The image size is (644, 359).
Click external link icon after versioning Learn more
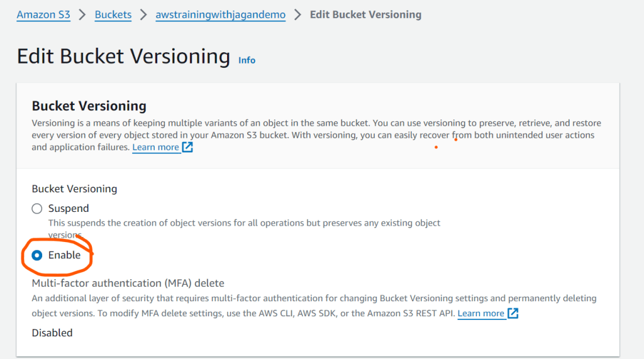187,147
